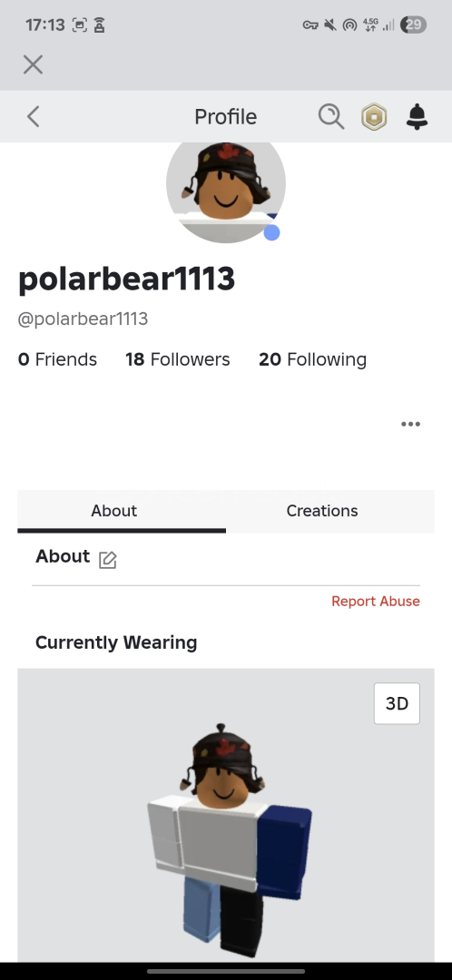The height and width of the screenshot is (980, 452).
Task: Toggle the 3D avatar view button
Action: click(397, 704)
